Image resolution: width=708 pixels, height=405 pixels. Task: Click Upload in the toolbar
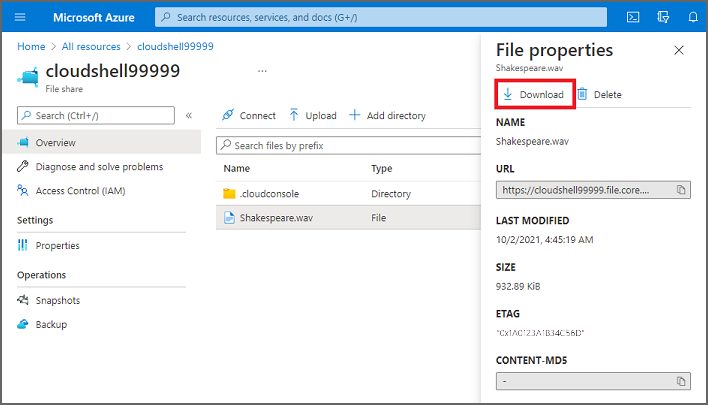tap(313, 116)
